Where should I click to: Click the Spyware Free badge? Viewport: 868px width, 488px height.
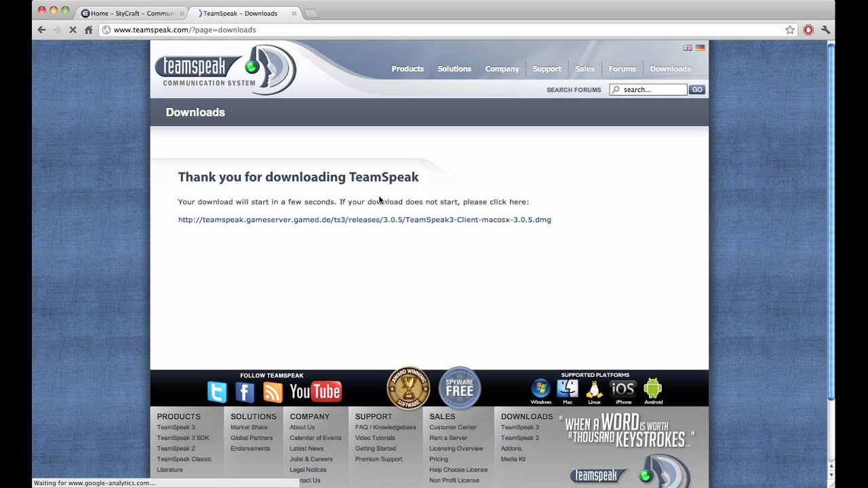(460, 388)
